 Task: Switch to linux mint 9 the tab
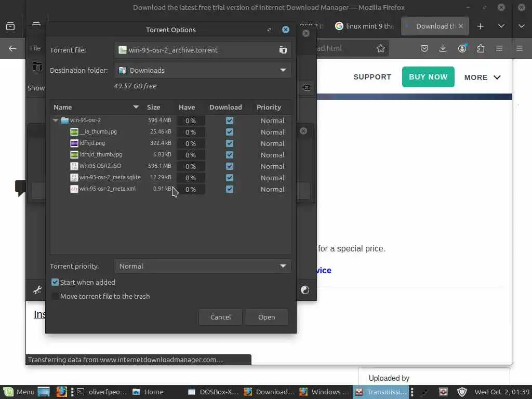point(364,26)
